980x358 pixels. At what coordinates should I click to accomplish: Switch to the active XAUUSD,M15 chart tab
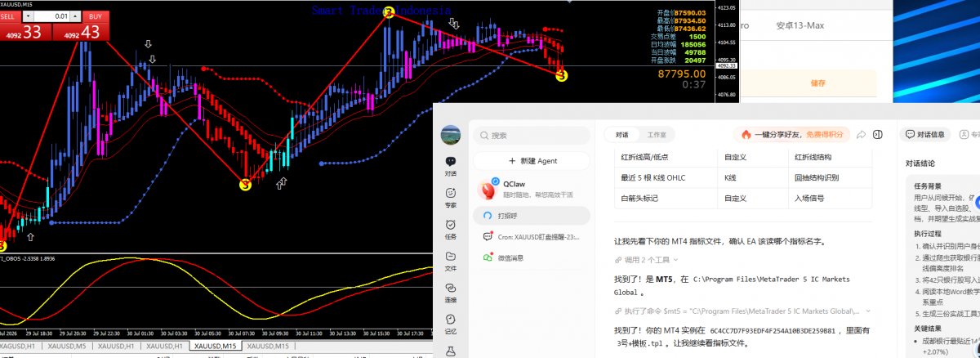pos(214,347)
